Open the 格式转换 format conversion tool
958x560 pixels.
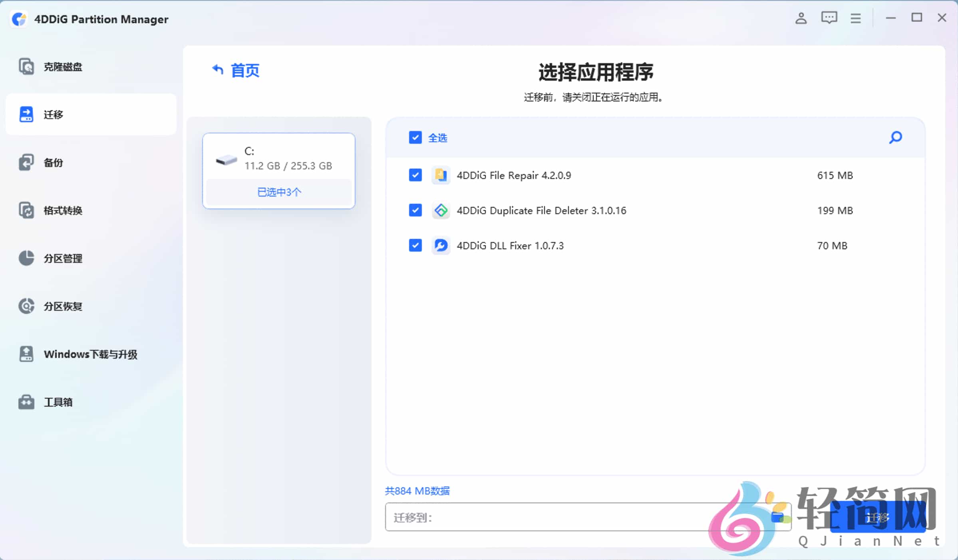coord(62,210)
